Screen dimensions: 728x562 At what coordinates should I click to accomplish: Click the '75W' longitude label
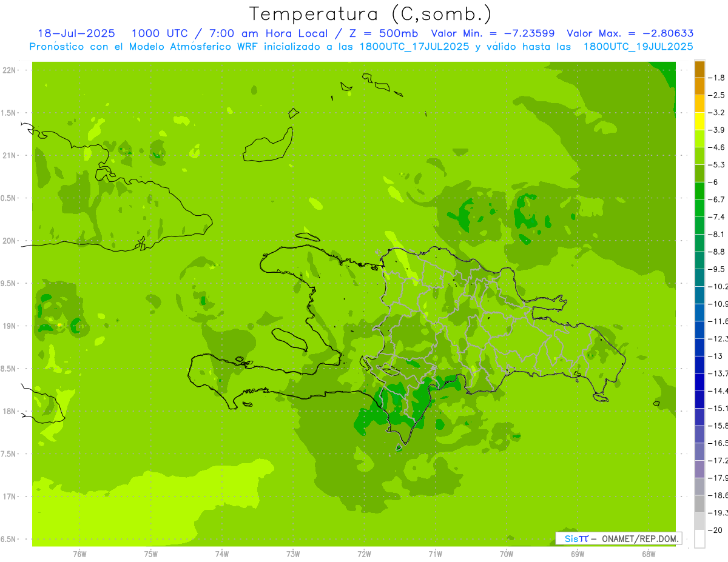tap(151, 554)
